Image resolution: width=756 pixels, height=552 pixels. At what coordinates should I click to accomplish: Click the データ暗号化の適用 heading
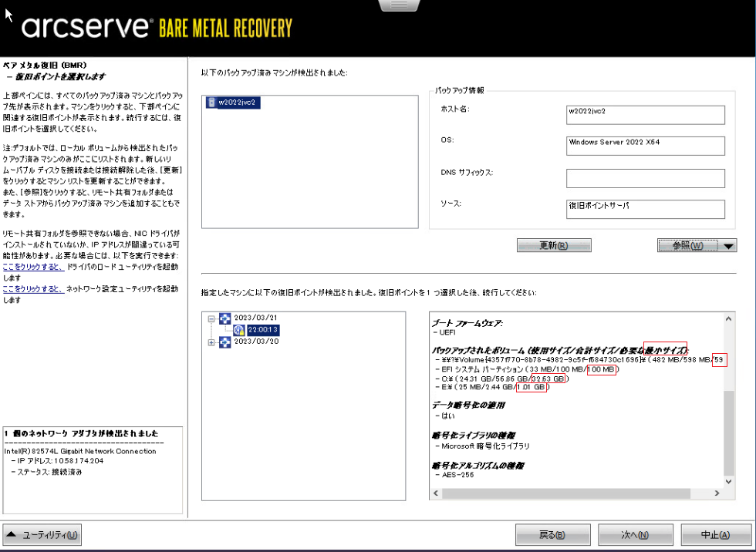click(468, 405)
